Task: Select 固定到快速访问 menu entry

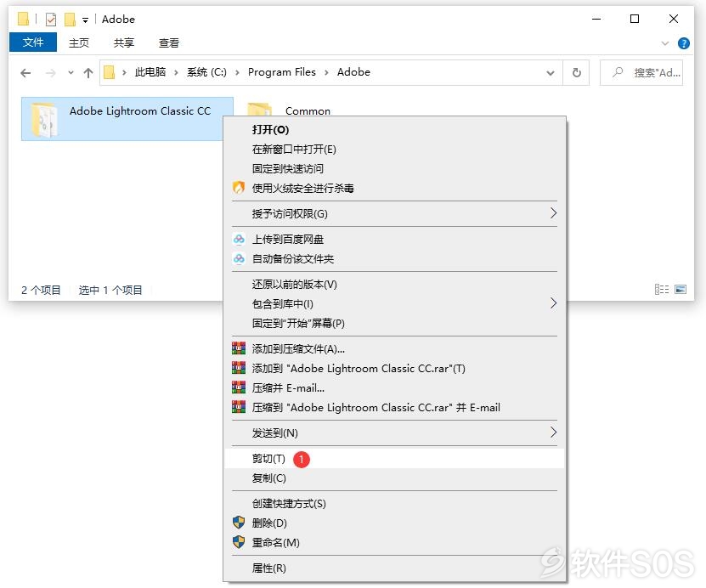Action: point(394,169)
